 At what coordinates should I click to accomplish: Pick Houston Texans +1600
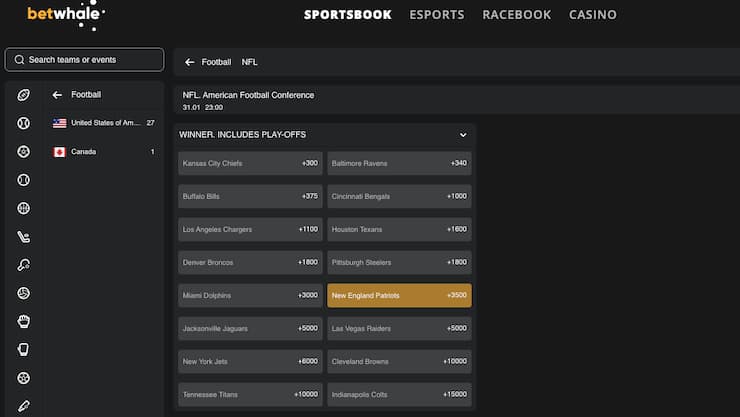399,229
